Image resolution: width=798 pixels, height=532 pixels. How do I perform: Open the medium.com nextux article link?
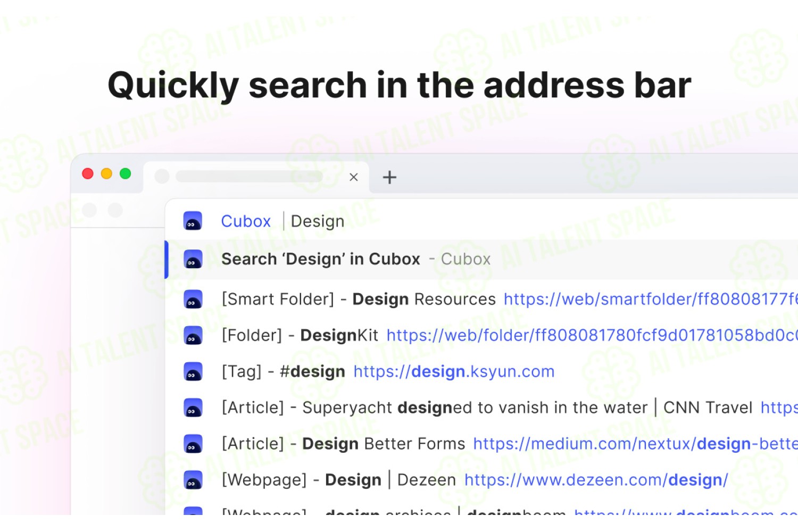636,444
